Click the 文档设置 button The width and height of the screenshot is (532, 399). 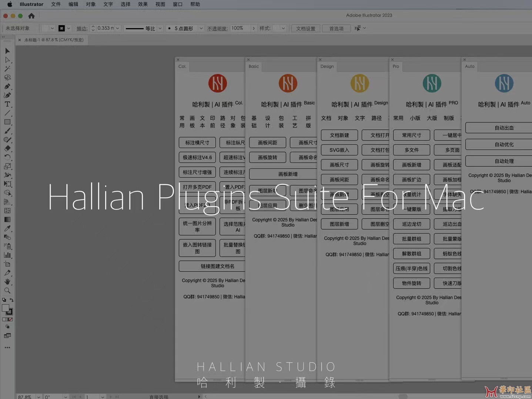point(305,28)
